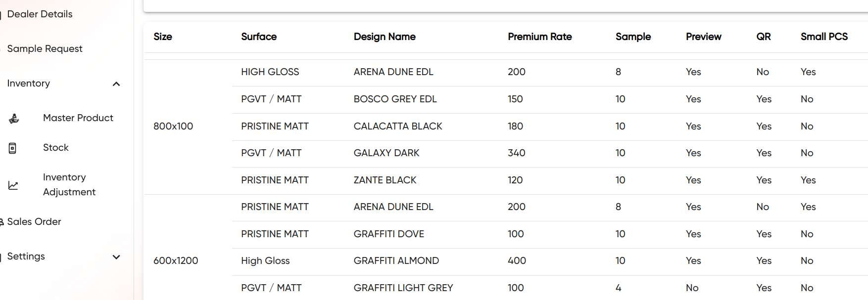Click the ZANTE BLACK design entry
The image size is (868, 300).
point(385,180)
